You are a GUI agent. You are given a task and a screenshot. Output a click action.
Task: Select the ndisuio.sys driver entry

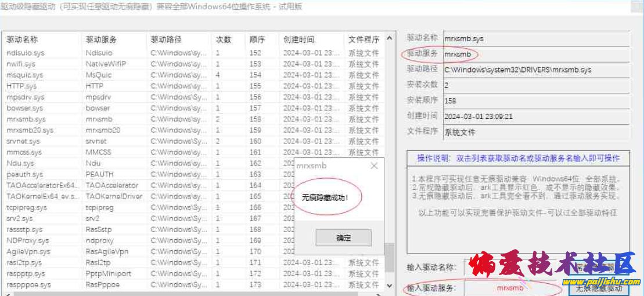tap(26, 53)
